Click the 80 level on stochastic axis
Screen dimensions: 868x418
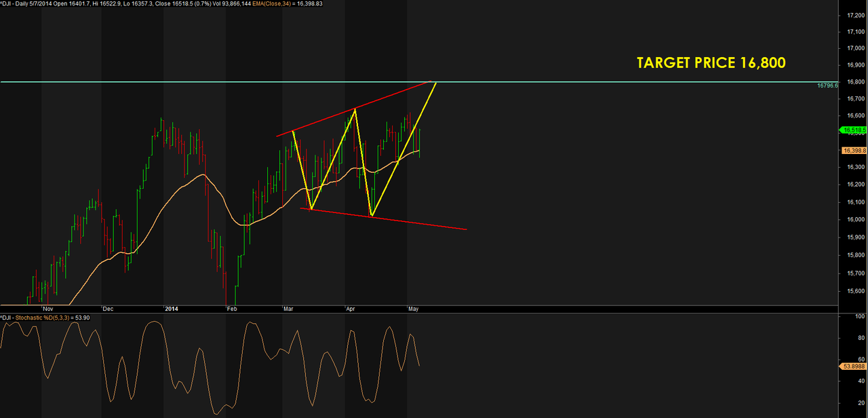tap(861, 338)
